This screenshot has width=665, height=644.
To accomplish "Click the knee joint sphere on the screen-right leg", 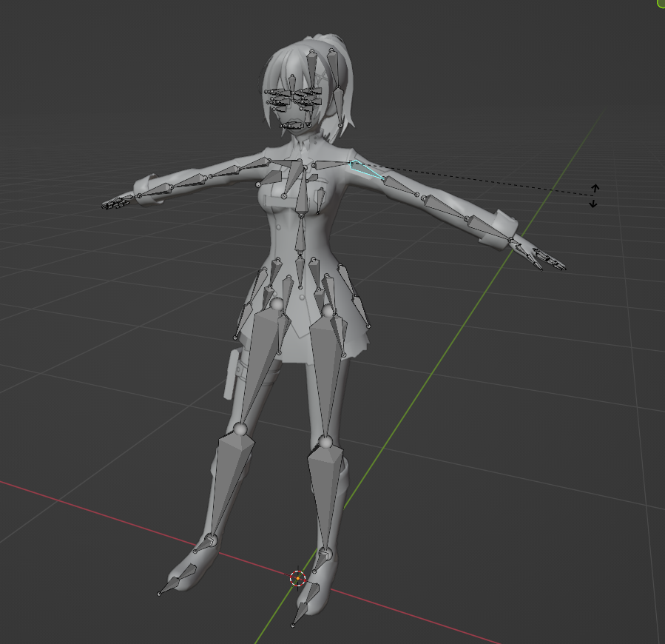I will click(325, 443).
